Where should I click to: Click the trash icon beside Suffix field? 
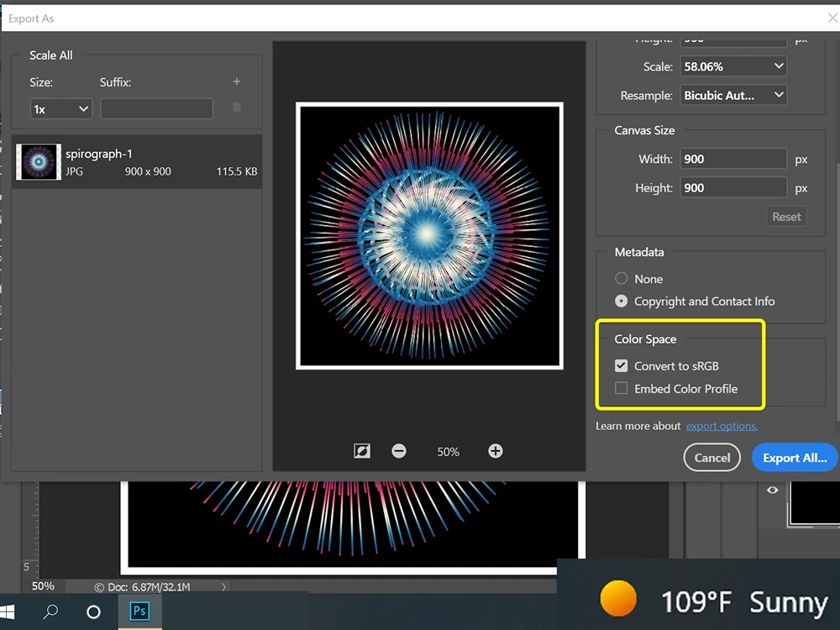pyautogui.click(x=236, y=108)
